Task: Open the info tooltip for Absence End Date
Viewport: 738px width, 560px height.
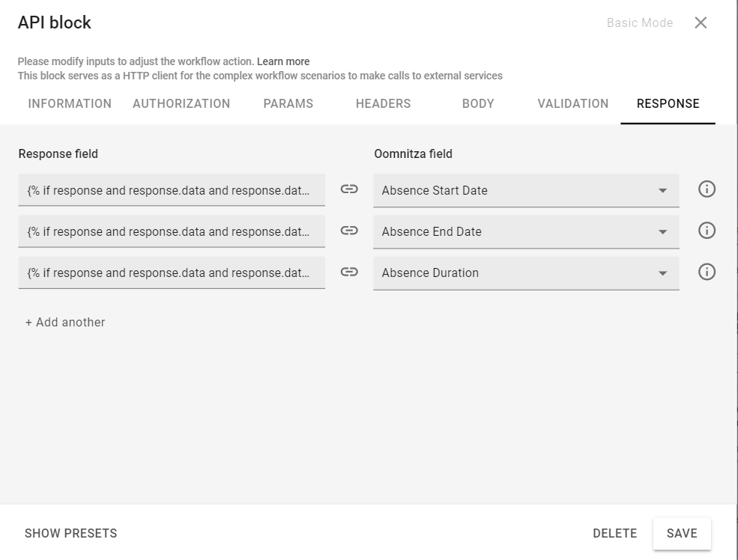Action: tap(707, 231)
